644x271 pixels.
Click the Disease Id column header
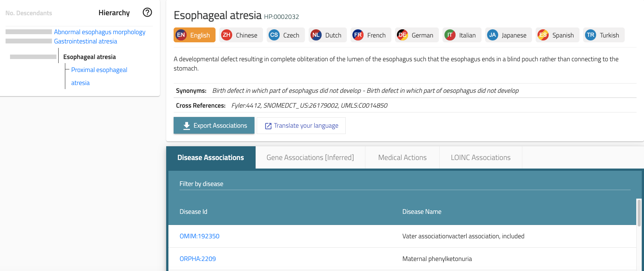193,212
